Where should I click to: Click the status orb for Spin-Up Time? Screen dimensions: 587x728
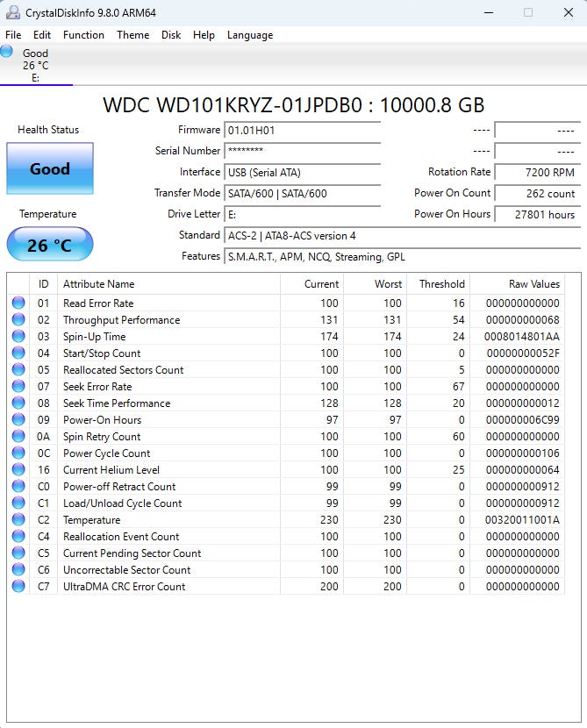[x=18, y=336]
